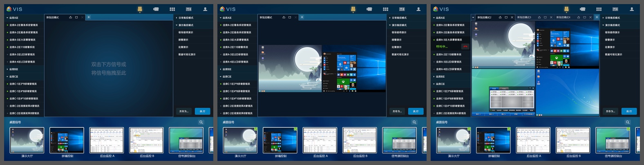644x165 pixels.
Task: Uncheck the 演示大厅 thumbnail in the two-signal window
Action: (x=255, y=129)
